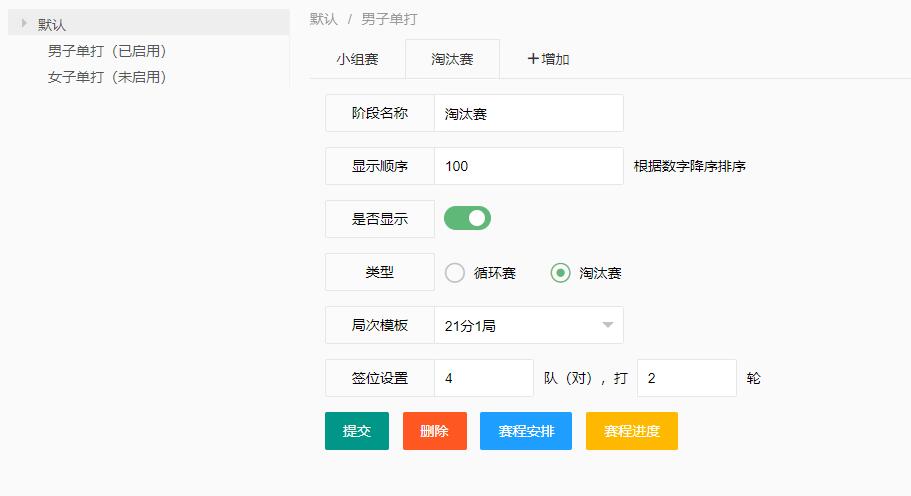Expand the 默认 tree arrow

click(x=24, y=23)
